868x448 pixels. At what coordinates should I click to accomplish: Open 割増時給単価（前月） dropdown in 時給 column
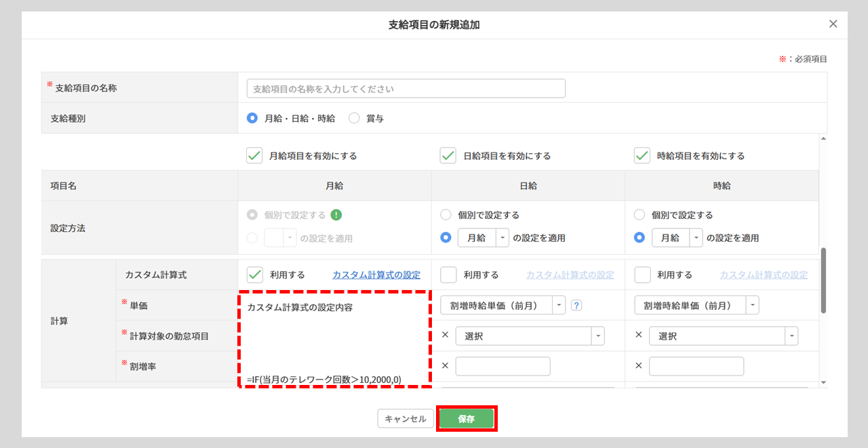click(x=696, y=305)
